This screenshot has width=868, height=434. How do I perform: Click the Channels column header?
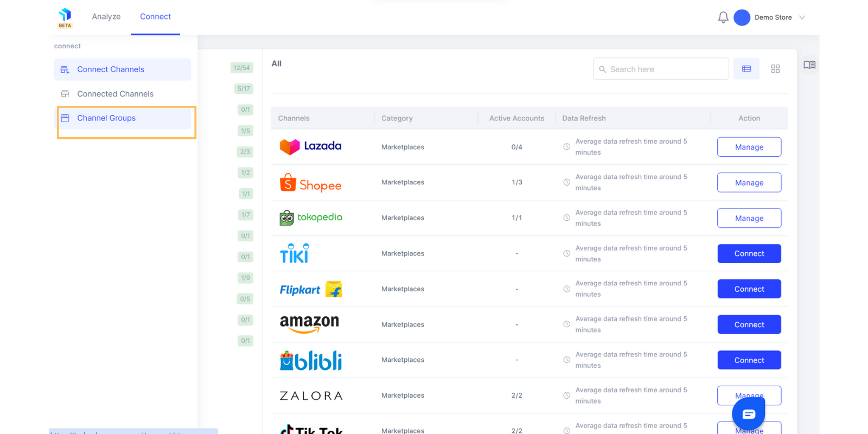pyautogui.click(x=293, y=118)
